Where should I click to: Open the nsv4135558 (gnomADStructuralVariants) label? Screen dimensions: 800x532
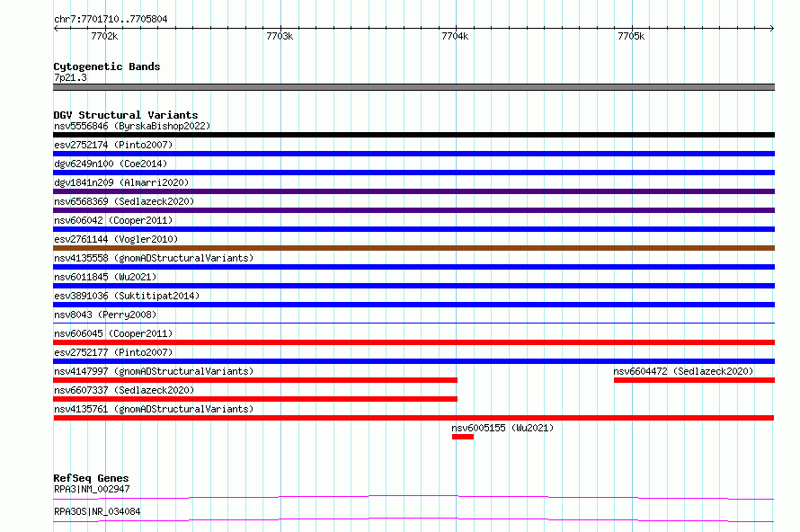point(154,258)
